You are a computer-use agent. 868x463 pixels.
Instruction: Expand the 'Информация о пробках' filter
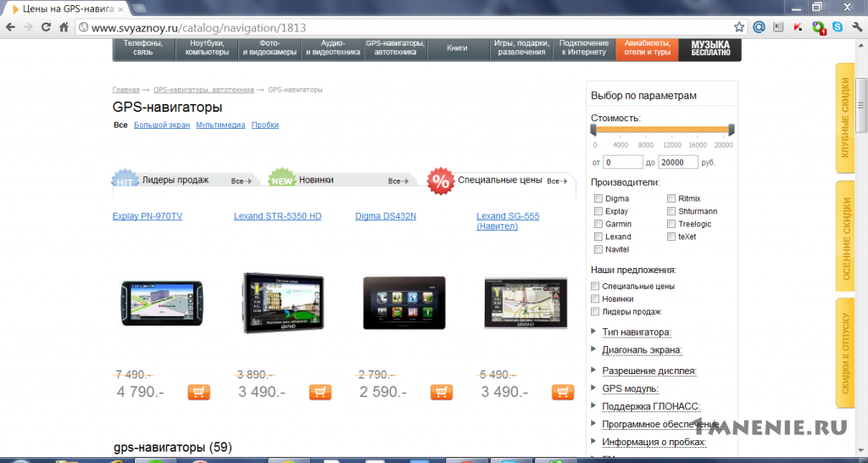click(654, 442)
